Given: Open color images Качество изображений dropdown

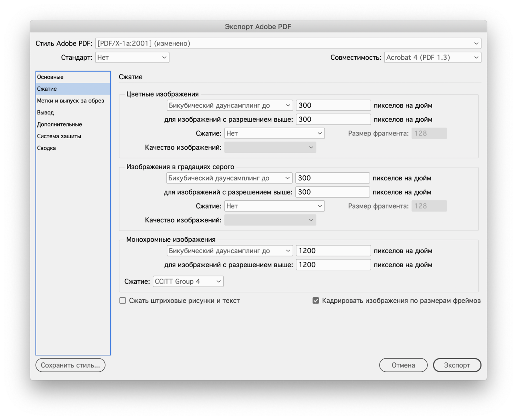Looking at the screenshot, I should click(270, 147).
